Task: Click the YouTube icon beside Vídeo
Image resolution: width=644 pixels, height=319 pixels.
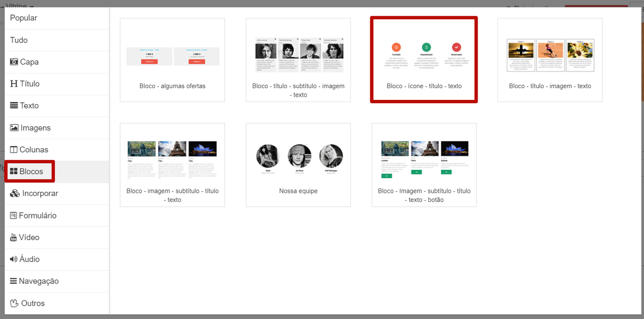Action: (14, 237)
